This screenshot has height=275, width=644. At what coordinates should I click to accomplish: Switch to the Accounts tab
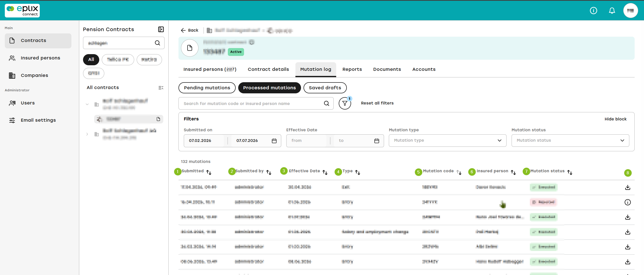pyautogui.click(x=424, y=69)
